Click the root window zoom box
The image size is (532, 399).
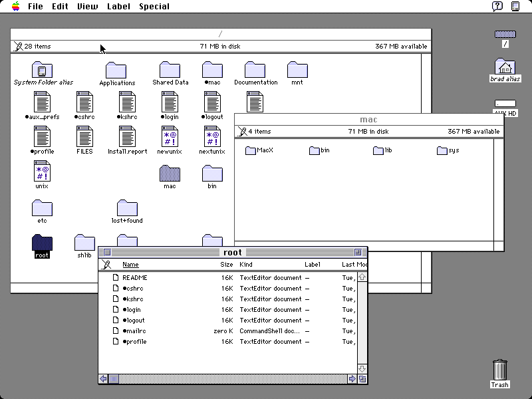pos(358,252)
